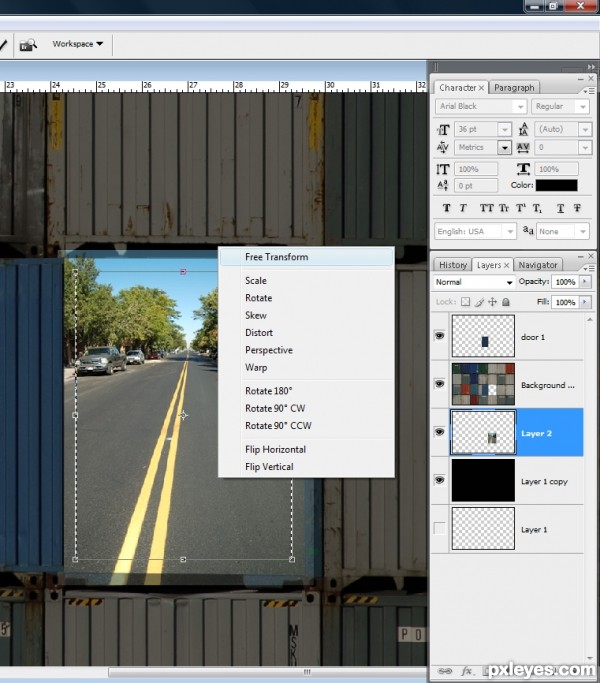Open the English: USA language dropdown
Screen dimensions: 600x683
[510, 231]
